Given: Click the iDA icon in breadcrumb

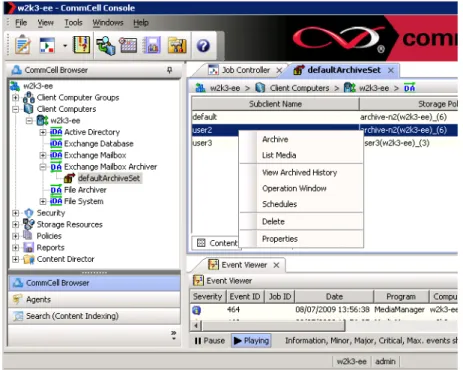Looking at the screenshot, I should click(x=410, y=88).
